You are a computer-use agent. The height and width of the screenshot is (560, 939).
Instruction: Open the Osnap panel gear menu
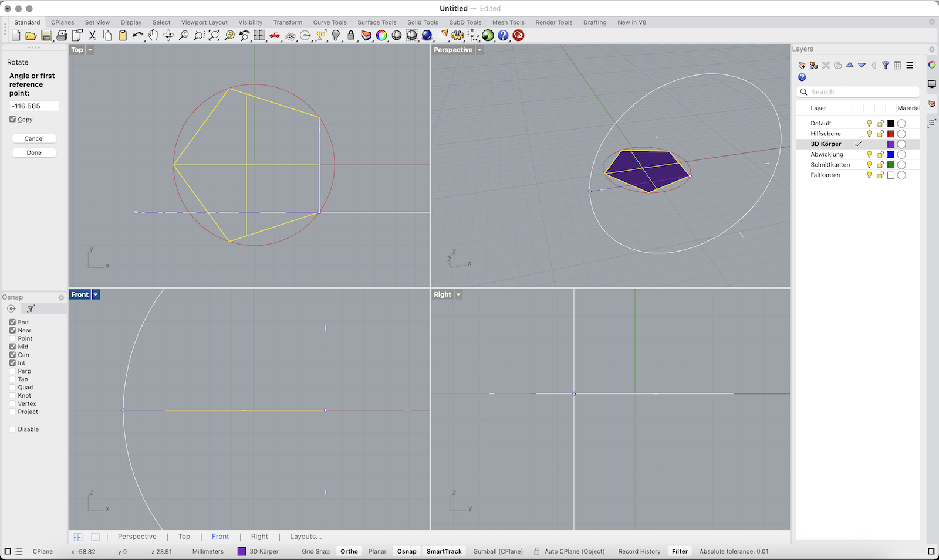click(x=61, y=297)
